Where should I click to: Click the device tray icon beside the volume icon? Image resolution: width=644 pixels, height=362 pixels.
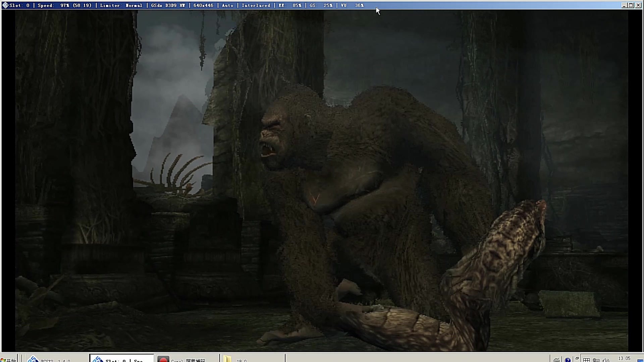coord(596,360)
